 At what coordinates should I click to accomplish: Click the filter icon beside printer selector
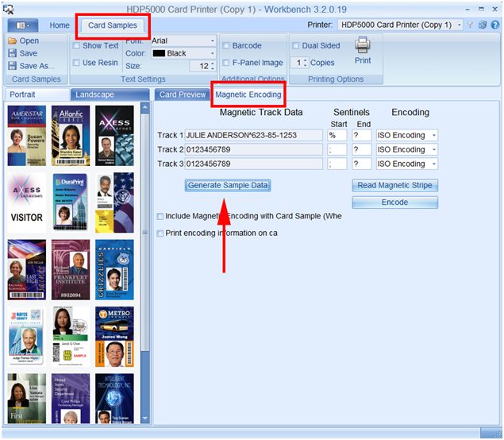[x=471, y=25]
